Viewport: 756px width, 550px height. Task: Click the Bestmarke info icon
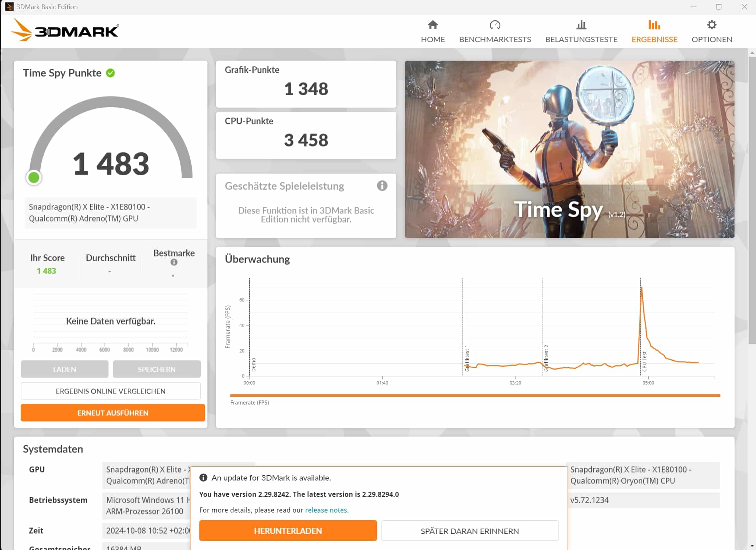click(174, 262)
